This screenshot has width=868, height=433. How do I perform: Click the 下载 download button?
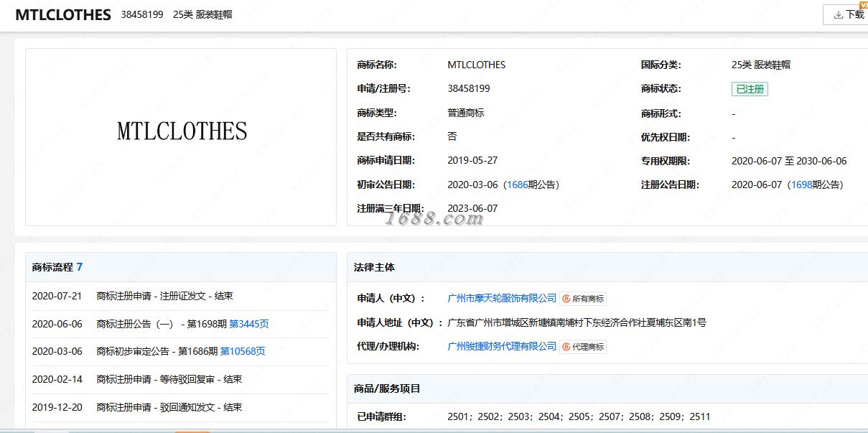pyautogui.click(x=847, y=14)
